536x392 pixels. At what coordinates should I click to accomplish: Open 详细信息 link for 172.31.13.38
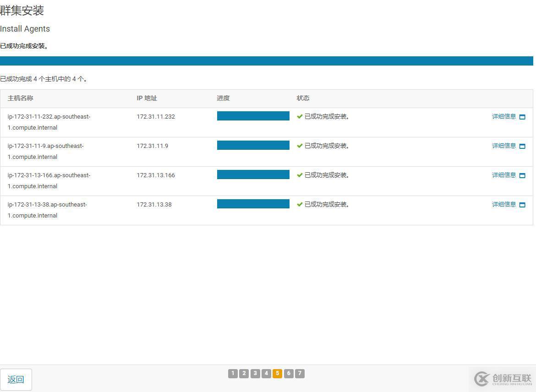click(504, 205)
